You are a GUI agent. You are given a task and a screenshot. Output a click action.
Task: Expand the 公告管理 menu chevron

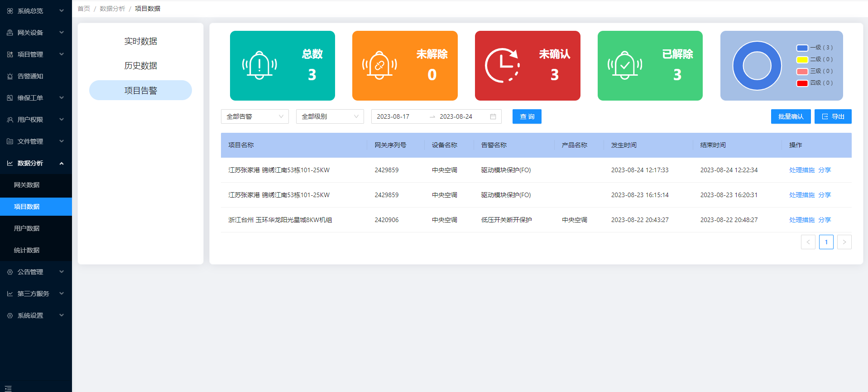pyautogui.click(x=62, y=271)
